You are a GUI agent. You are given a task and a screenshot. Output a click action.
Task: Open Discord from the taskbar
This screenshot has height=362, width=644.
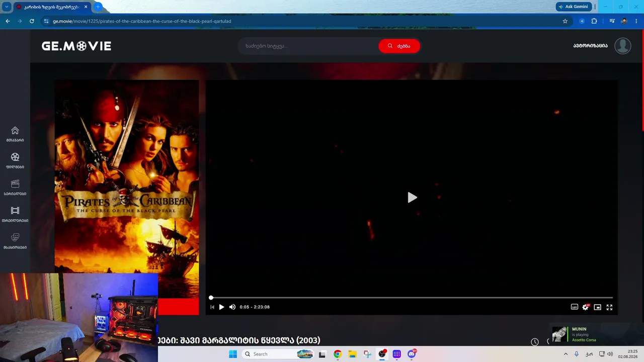coord(412,354)
